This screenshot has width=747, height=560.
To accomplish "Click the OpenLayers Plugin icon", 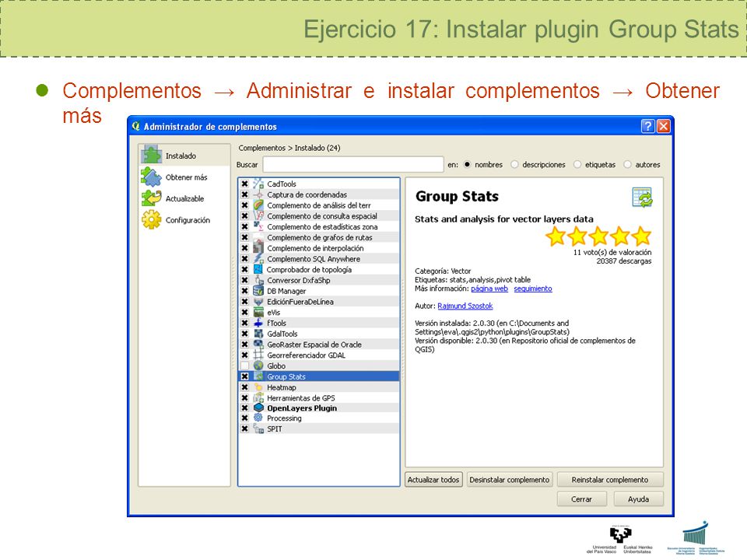I will pyautogui.click(x=258, y=408).
